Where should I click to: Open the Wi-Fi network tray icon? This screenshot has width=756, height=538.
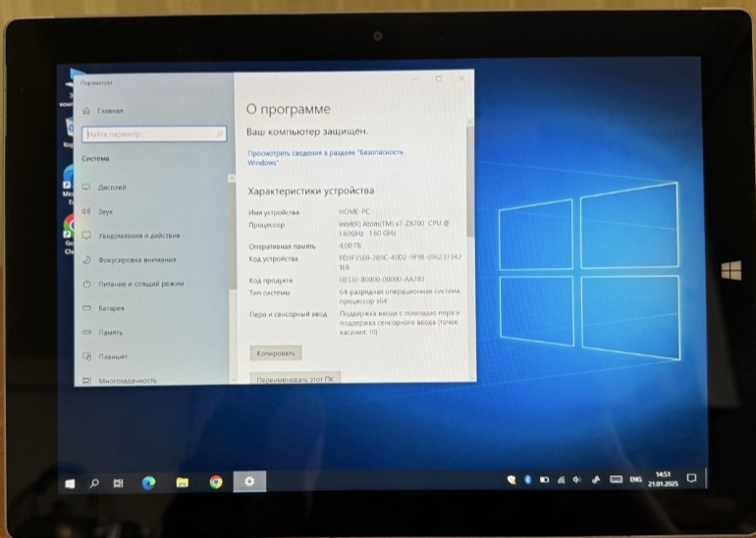(x=561, y=480)
